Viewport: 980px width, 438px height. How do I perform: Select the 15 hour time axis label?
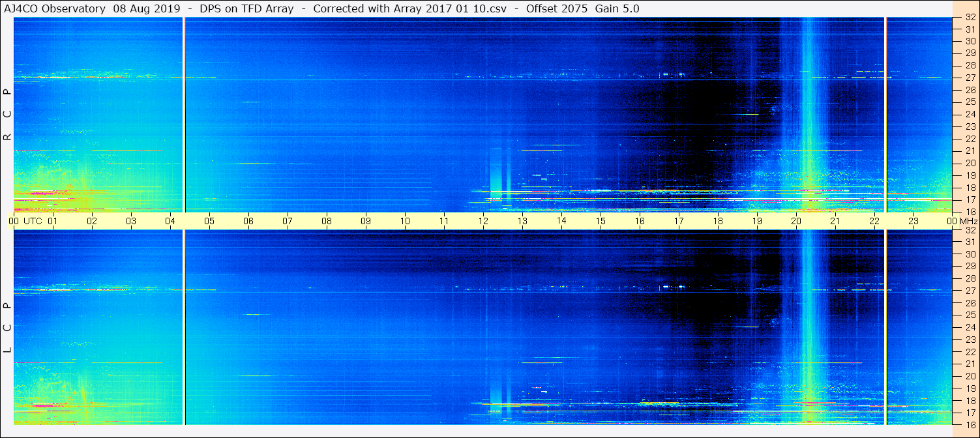point(601,221)
